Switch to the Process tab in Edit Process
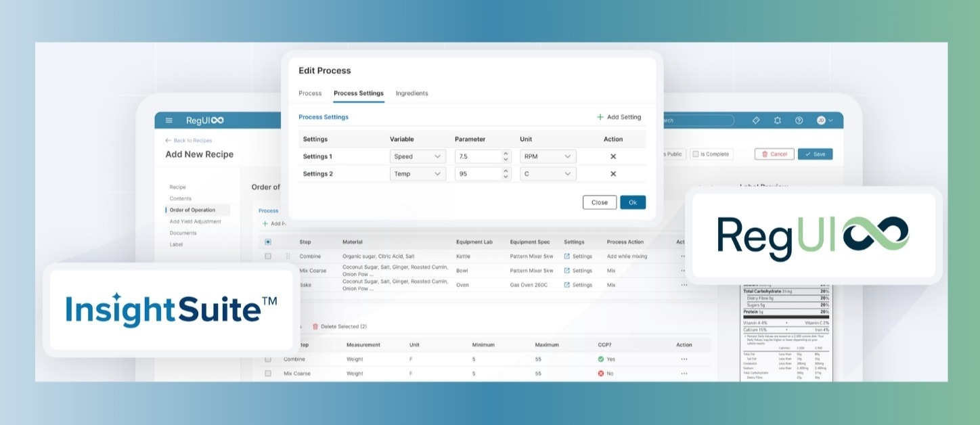This screenshot has width=980, height=425. pyautogui.click(x=310, y=93)
